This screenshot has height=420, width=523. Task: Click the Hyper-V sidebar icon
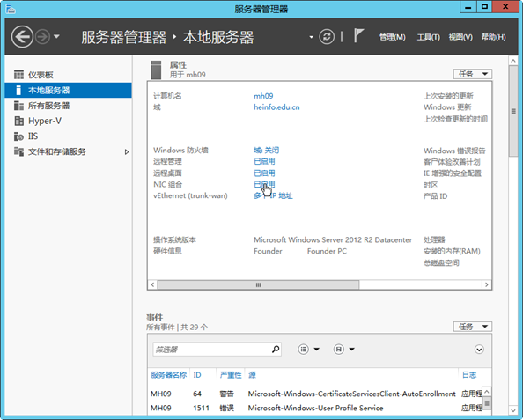coord(18,121)
